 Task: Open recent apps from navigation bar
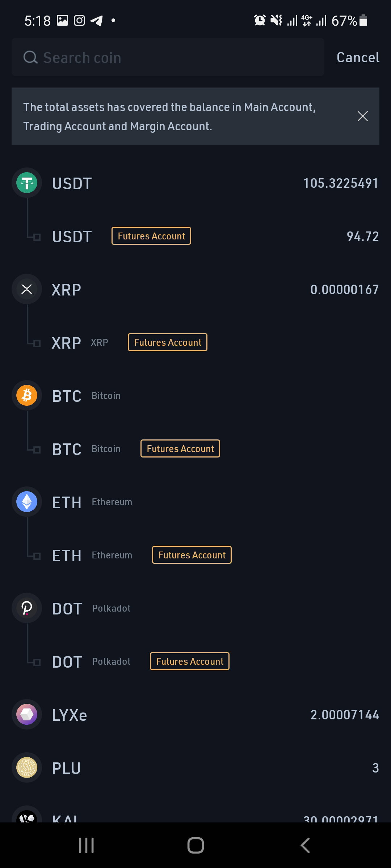click(x=86, y=845)
